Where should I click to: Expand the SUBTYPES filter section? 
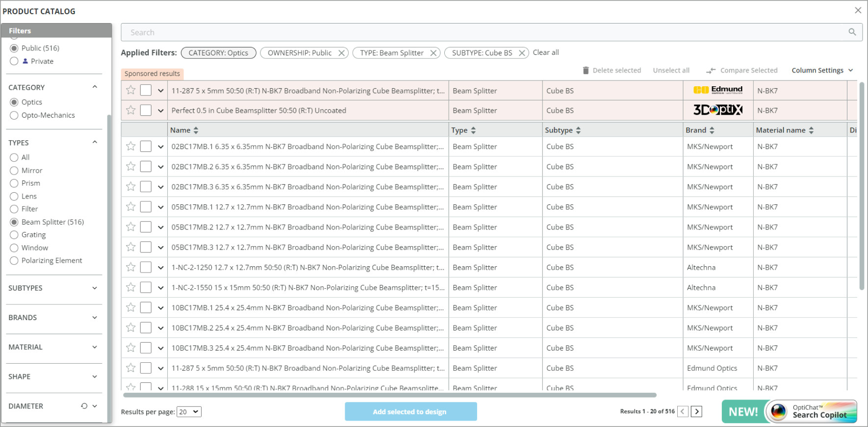click(x=95, y=288)
